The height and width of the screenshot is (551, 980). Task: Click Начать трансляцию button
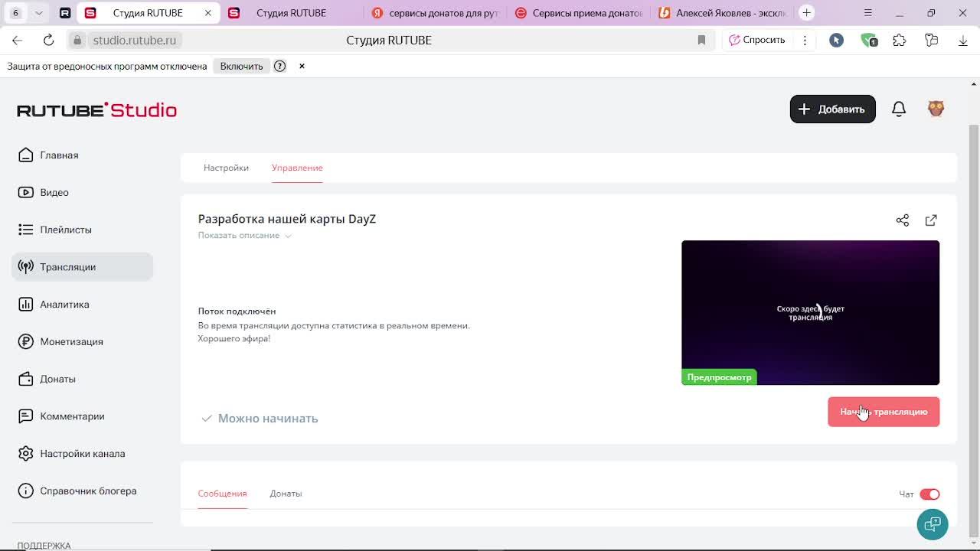click(x=884, y=412)
